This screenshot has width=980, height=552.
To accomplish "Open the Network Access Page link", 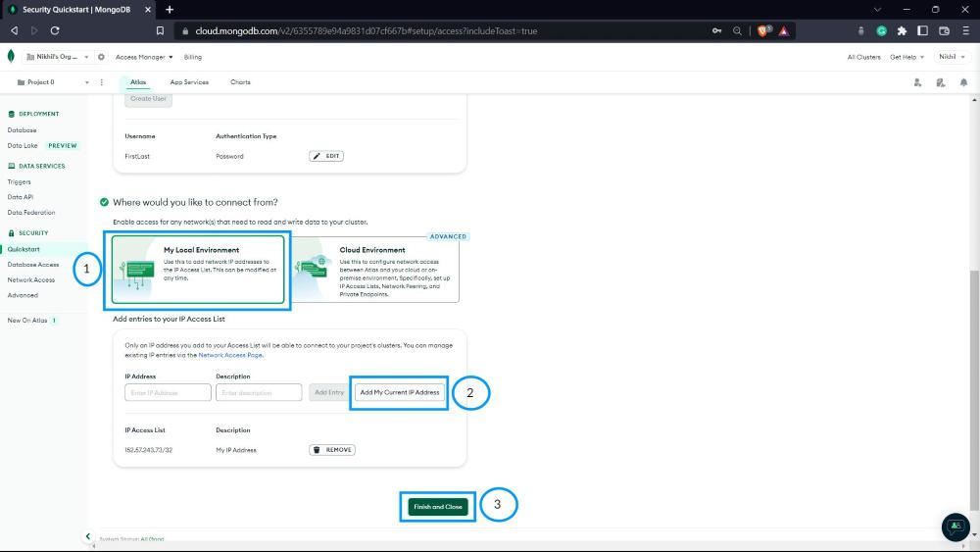I will click(230, 355).
